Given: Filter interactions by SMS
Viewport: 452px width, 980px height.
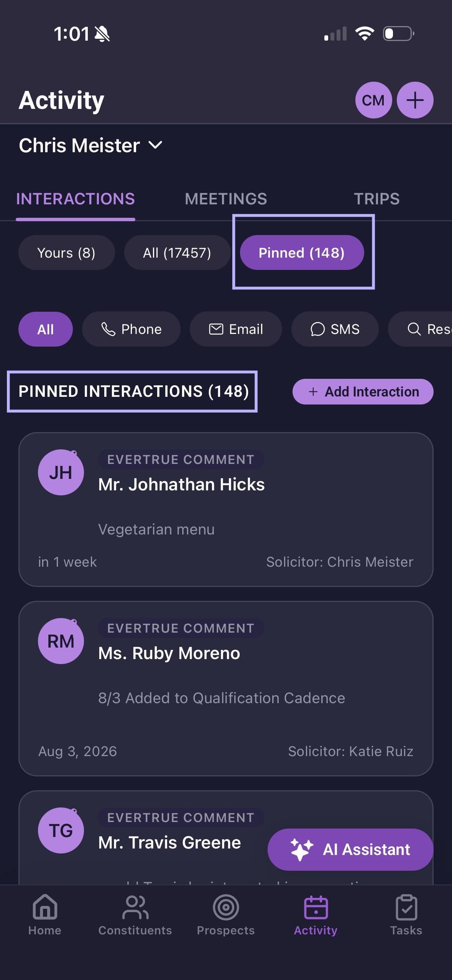Looking at the screenshot, I should (335, 329).
